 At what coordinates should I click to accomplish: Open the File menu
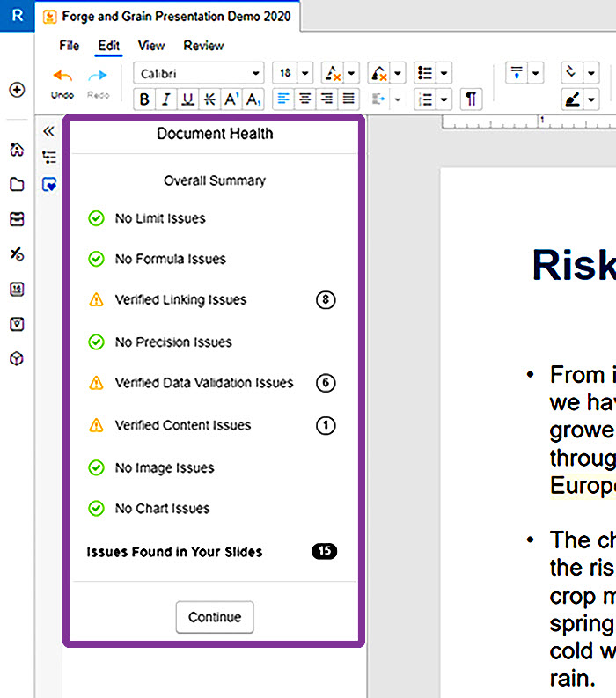coord(69,46)
